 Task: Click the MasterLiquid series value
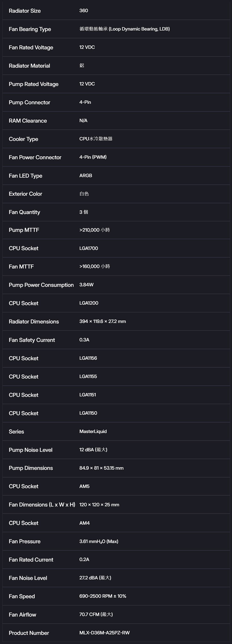pos(93,431)
